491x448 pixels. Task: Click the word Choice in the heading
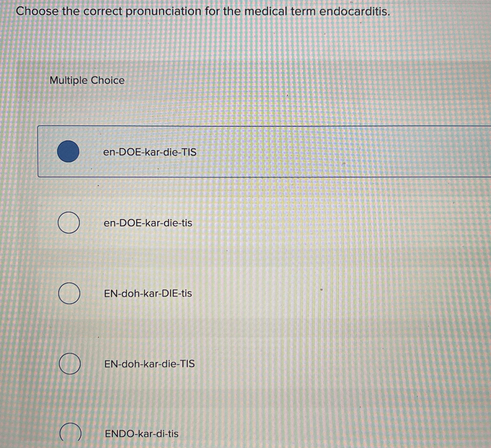click(108, 80)
